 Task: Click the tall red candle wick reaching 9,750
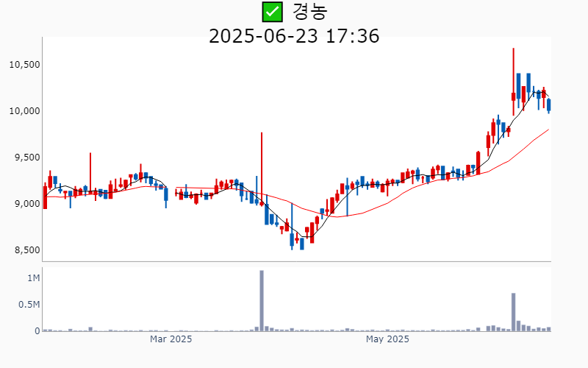point(262,169)
